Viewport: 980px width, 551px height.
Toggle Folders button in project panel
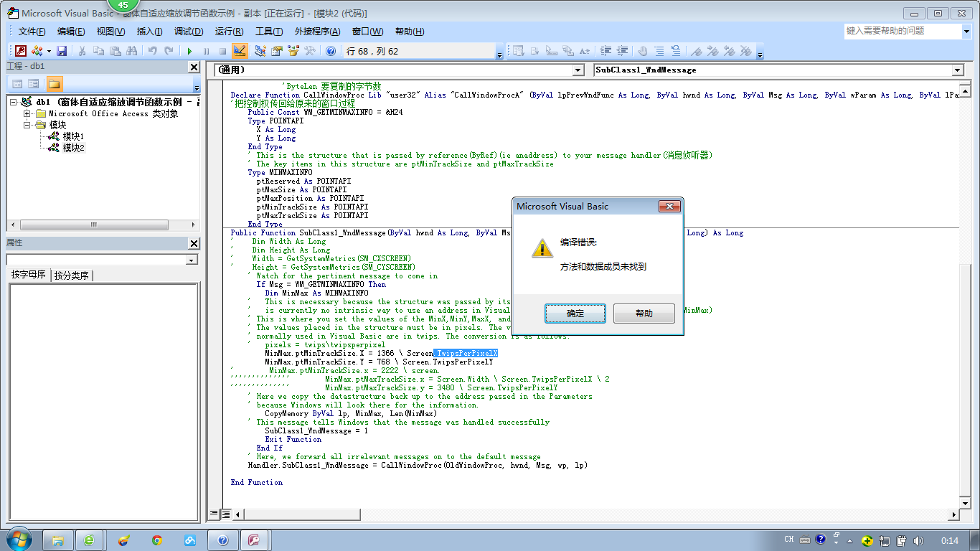55,84
